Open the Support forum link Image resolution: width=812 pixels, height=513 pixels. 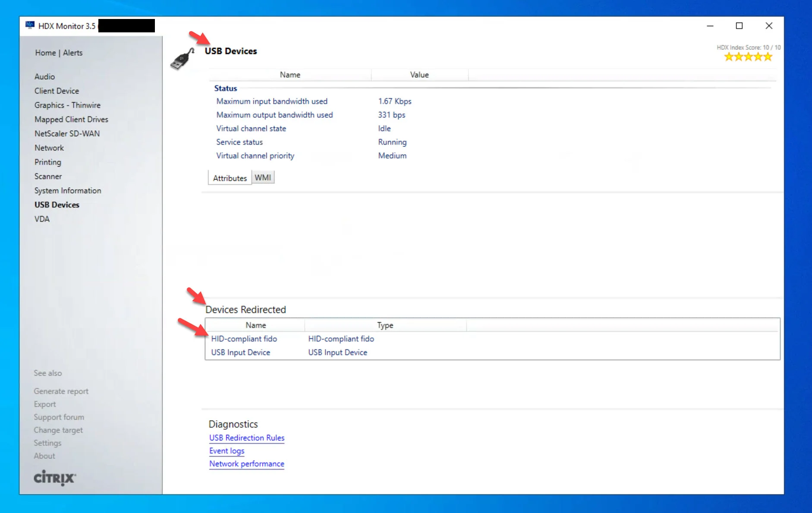(x=59, y=417)
